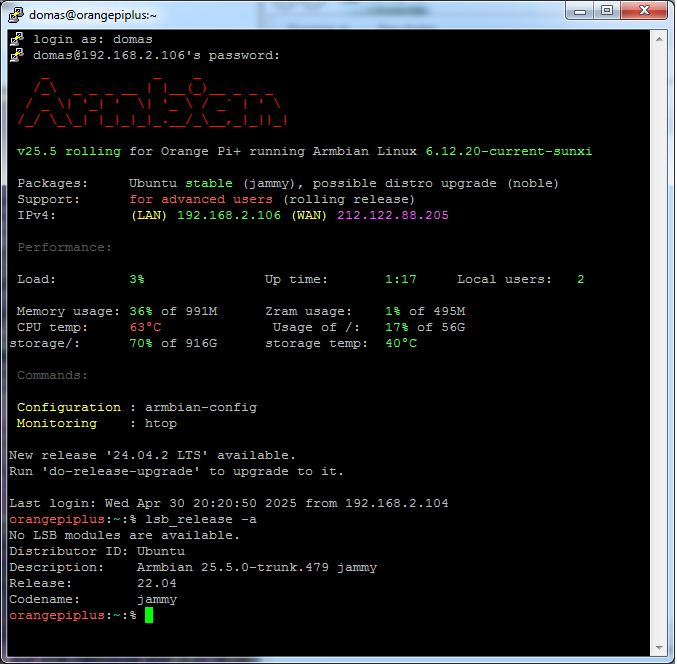The height and width of the screenshot is (664, 677).
Task: Click the last 'orangepiplus' prompt beside the cursor
Action: 57,615
